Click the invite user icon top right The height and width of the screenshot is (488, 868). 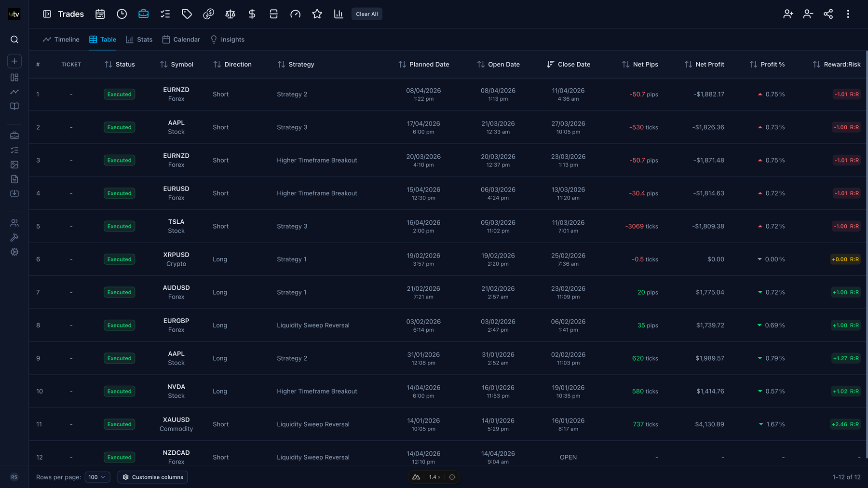pos(788,14)
